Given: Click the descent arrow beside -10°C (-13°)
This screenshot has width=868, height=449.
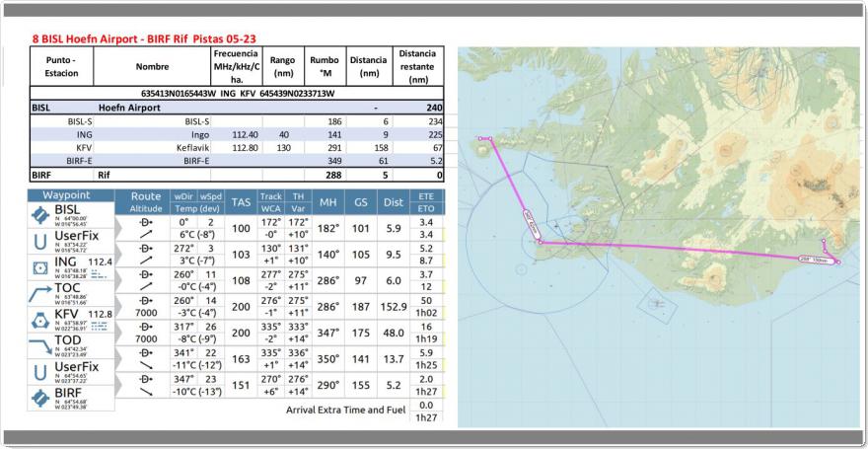Looking at the screenshot, I should click(x=147, y=392).
